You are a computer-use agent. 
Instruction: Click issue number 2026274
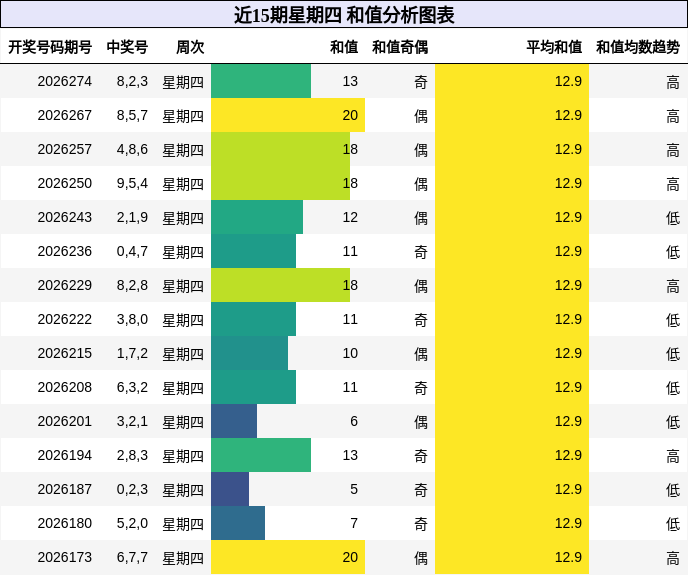tap(64, 81)
